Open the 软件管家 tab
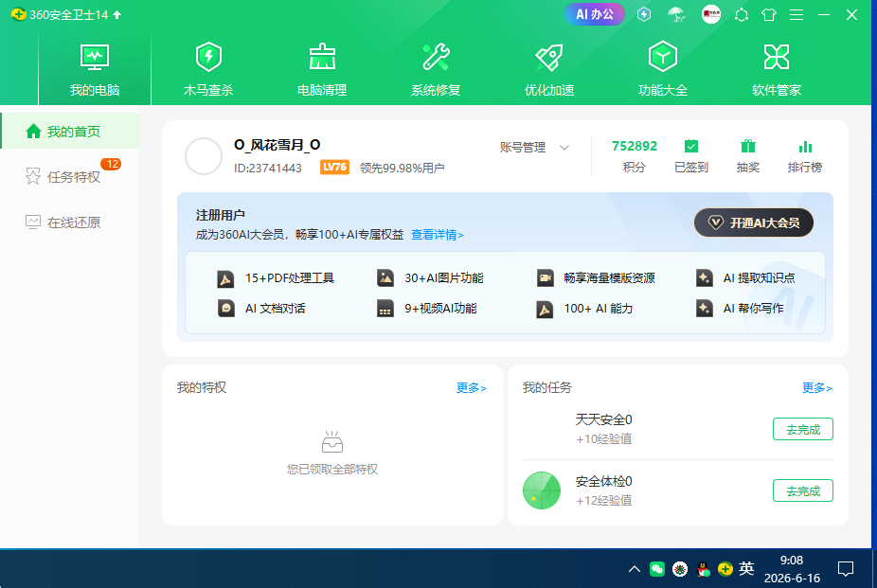877x588 pixels. [x=777, y=69]
